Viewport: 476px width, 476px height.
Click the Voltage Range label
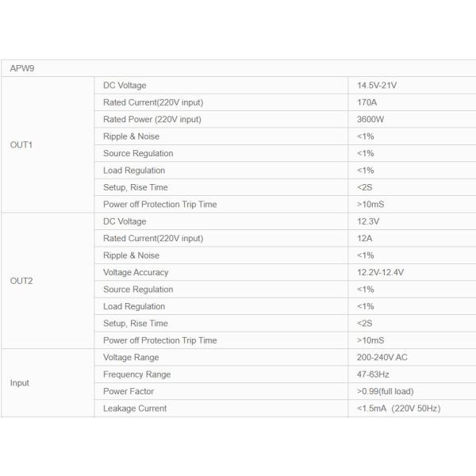point(131,358)
